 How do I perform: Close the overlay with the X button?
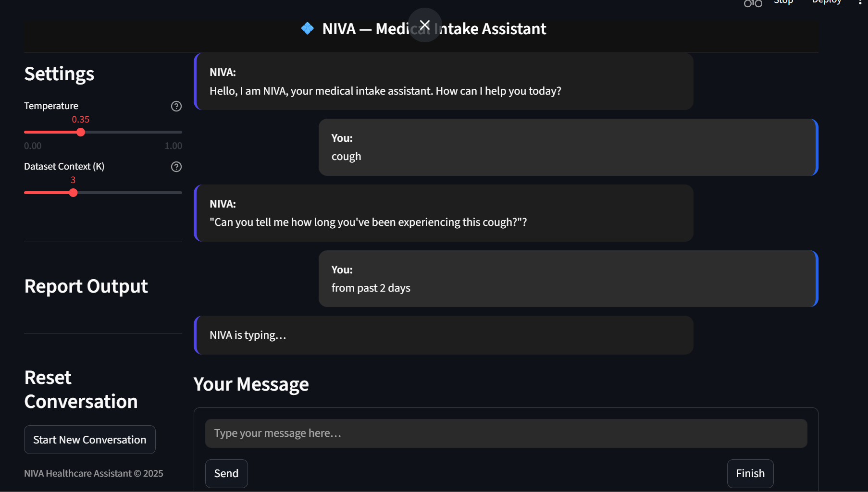coord(424,25)
